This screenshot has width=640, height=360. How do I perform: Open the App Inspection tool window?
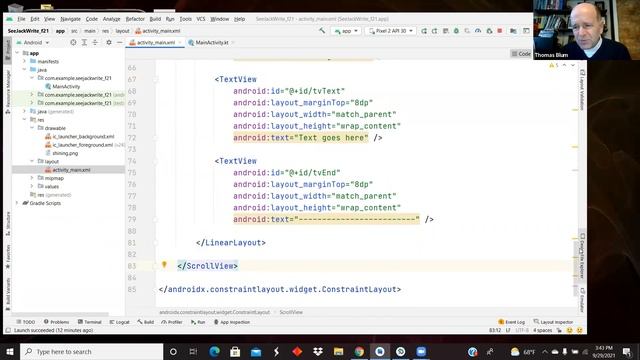[x=232, y=322]
